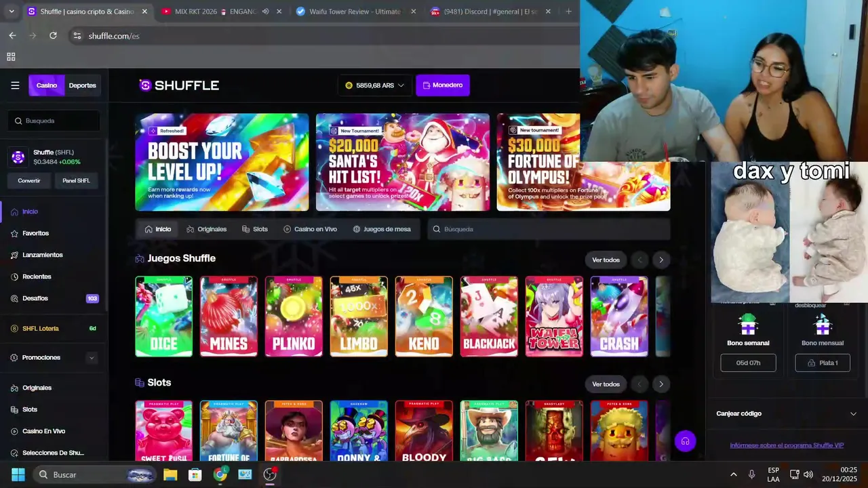This screenshot has height=488, width=868.
Task: Switch to the Discord #general browser tab
Action: 491,12
